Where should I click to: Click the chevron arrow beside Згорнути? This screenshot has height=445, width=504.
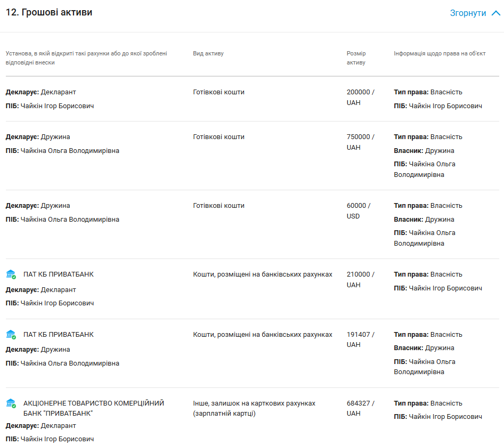(496, 13)
